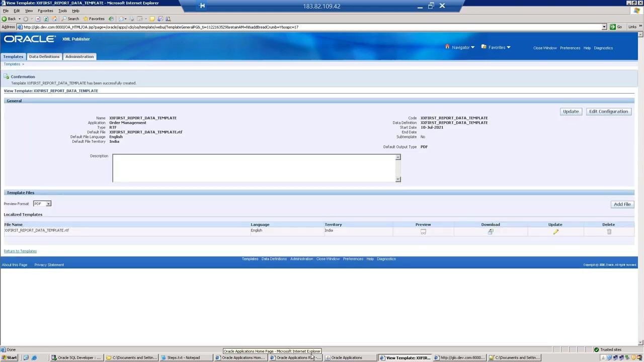Open the Back button history dropdown arrow
This screenshot has height=362, width=644.
20,19
